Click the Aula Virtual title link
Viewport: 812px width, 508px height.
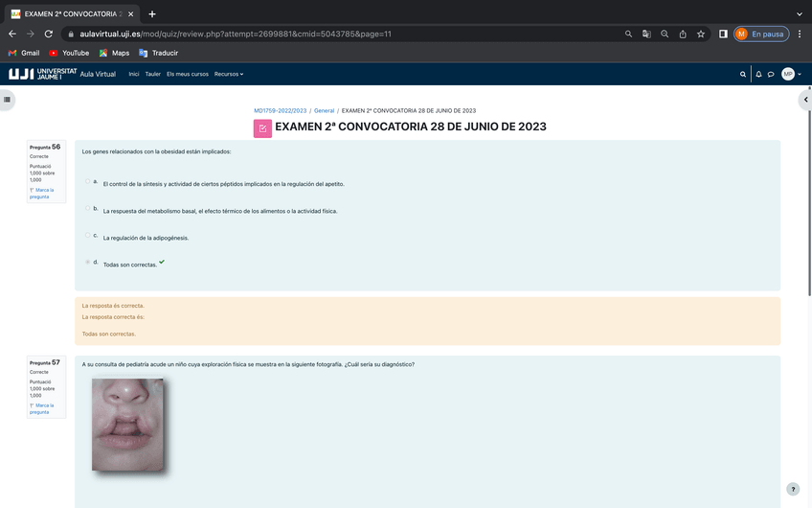click(98, 74)
